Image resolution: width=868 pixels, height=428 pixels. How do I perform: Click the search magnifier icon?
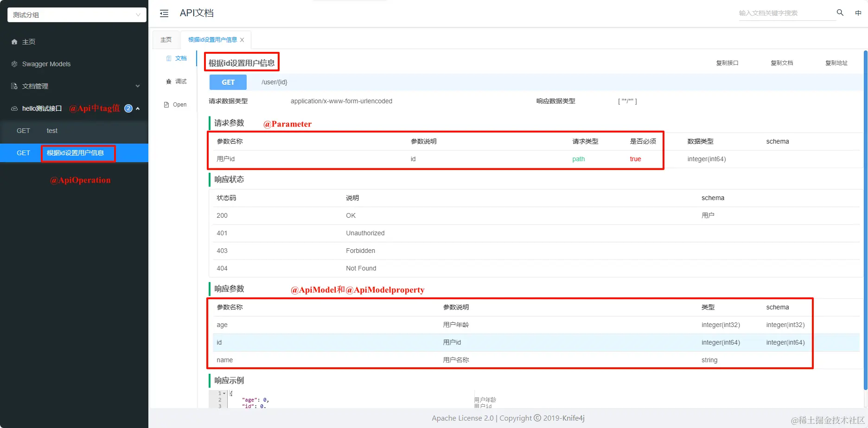[x=840, y=13]
